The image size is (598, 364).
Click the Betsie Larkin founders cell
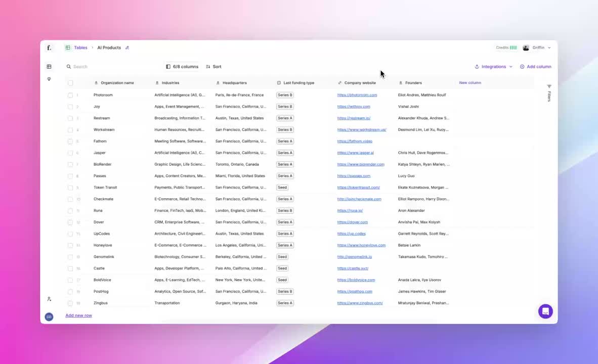(409, 246)
